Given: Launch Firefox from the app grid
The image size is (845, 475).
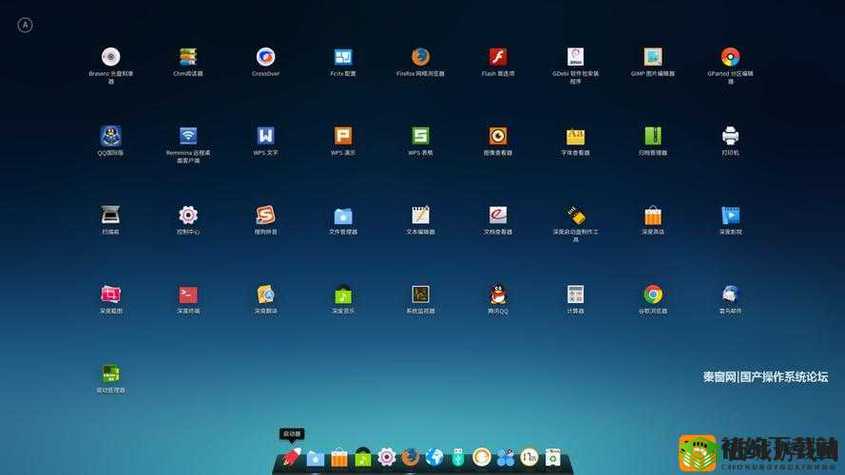Looking at the screenshot, I should click(x=420, y=57).
